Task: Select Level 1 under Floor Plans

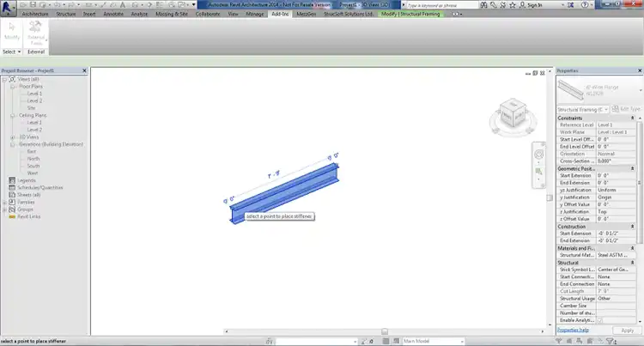Action: coord(34,94)
